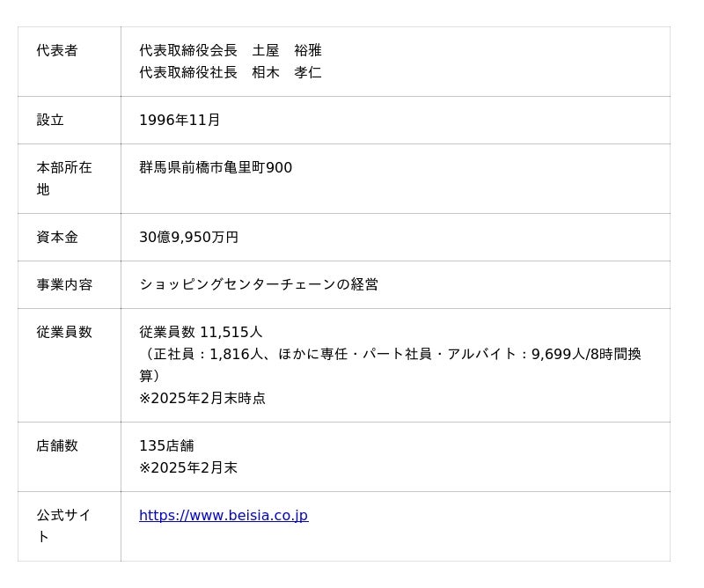Click the 店舗数 row label
The image size is (704, 588).
point(57,446)
